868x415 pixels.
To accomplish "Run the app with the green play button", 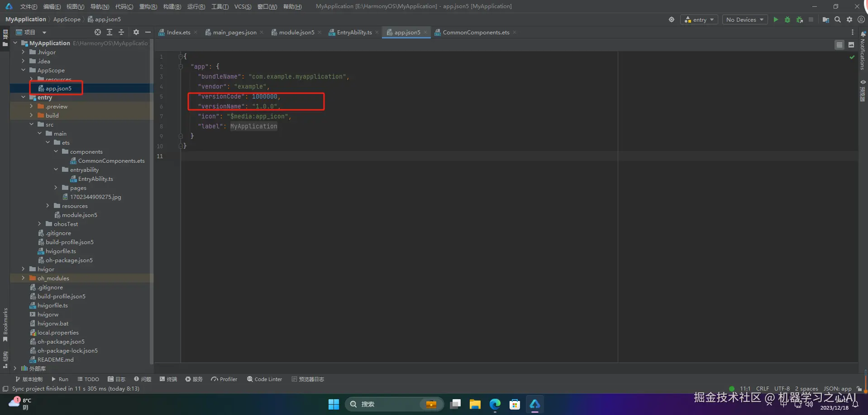I will [x=776, y=19].
